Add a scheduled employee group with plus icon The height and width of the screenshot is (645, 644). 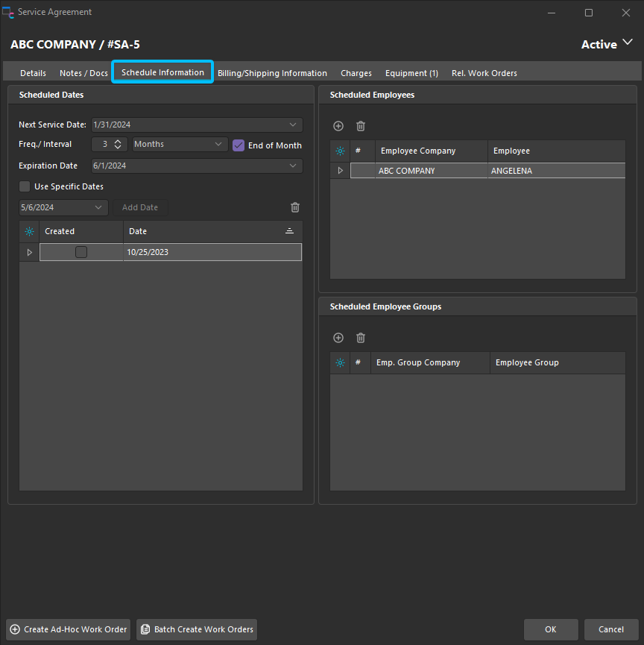[338, 338]
